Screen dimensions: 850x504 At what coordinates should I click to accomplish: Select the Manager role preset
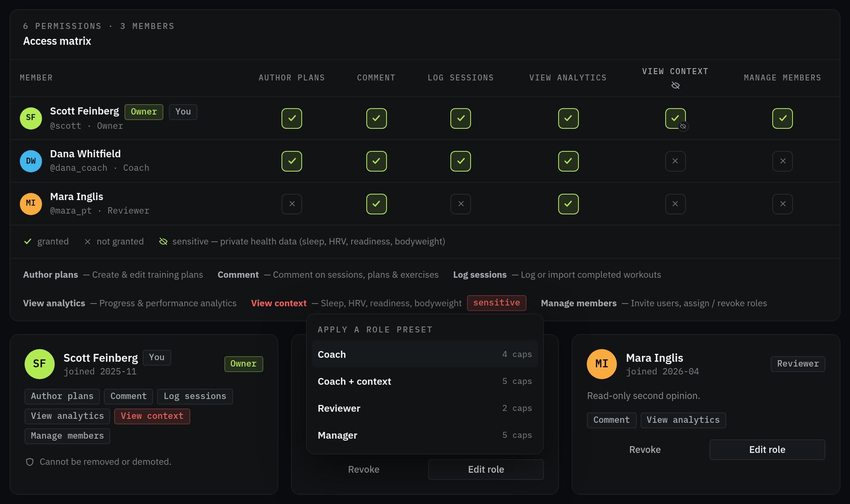(x=425, y=435)
